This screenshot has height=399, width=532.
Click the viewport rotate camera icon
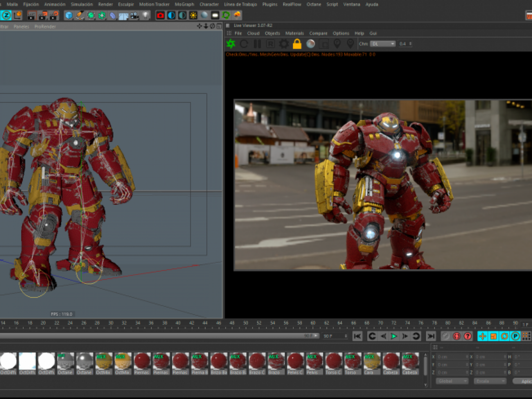point(212,26)
